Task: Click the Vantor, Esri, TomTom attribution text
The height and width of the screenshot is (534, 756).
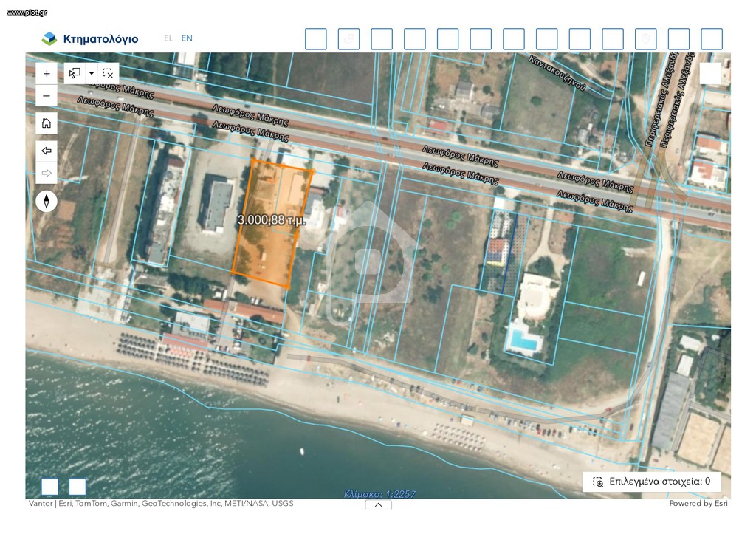Action: (160, 504)
